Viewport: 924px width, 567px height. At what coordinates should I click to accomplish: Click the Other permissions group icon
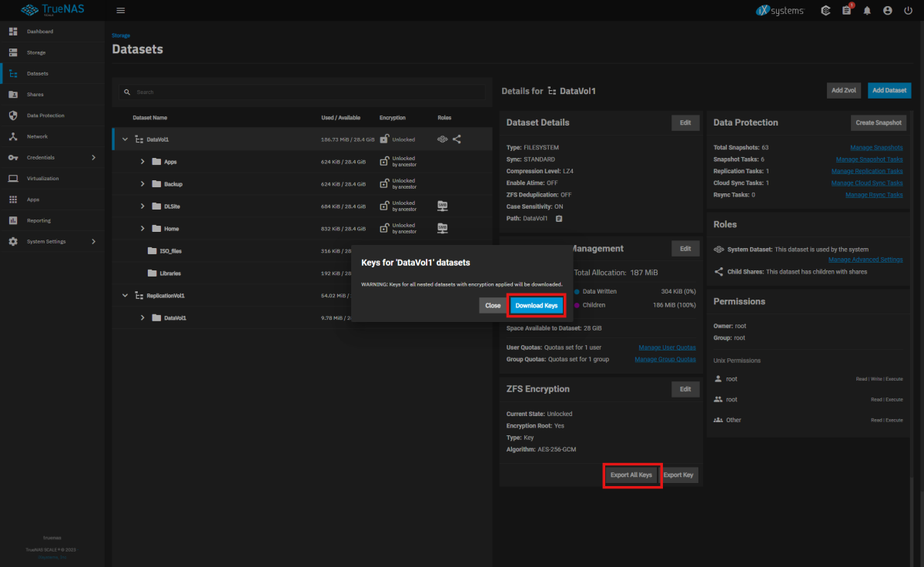(718, 420)
